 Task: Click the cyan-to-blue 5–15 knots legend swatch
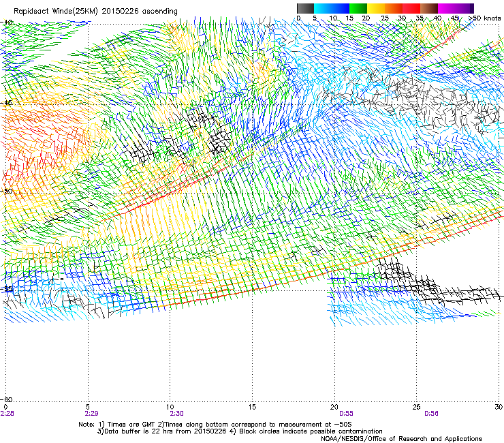pos(332,8)
